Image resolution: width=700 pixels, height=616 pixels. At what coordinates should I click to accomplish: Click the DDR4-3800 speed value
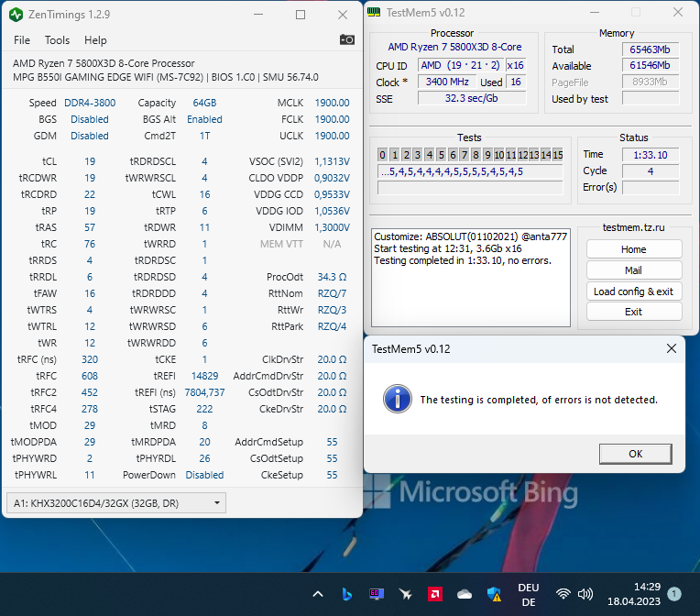[90, 103]
